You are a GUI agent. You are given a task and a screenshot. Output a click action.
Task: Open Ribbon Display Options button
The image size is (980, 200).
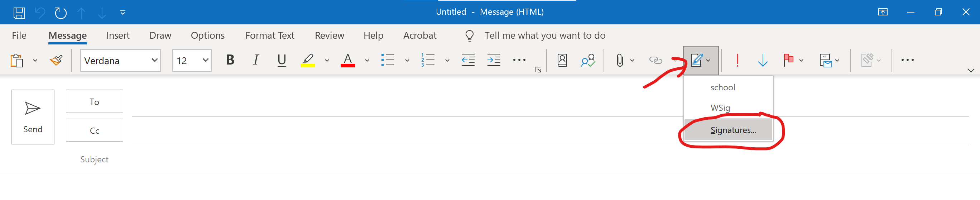coord(883,12)
